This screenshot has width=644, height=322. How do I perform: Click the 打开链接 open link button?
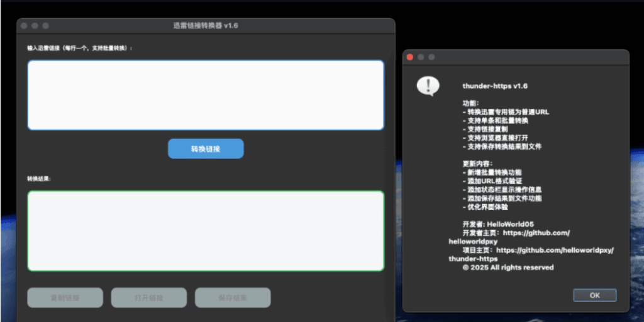click(148, 297)
